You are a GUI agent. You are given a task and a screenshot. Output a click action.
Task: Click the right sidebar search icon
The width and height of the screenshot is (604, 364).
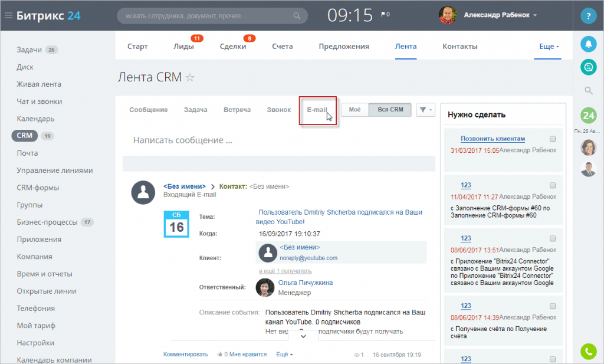[x=588, y=90]
